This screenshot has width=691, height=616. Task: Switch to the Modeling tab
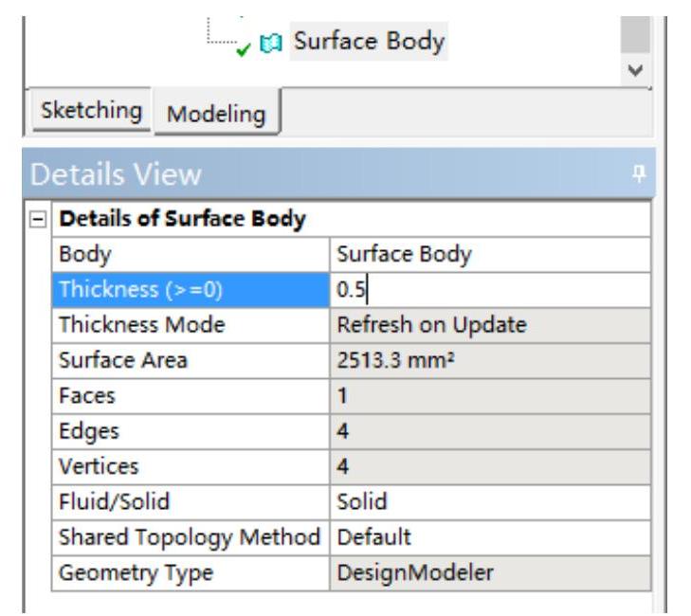pos(215,114)
